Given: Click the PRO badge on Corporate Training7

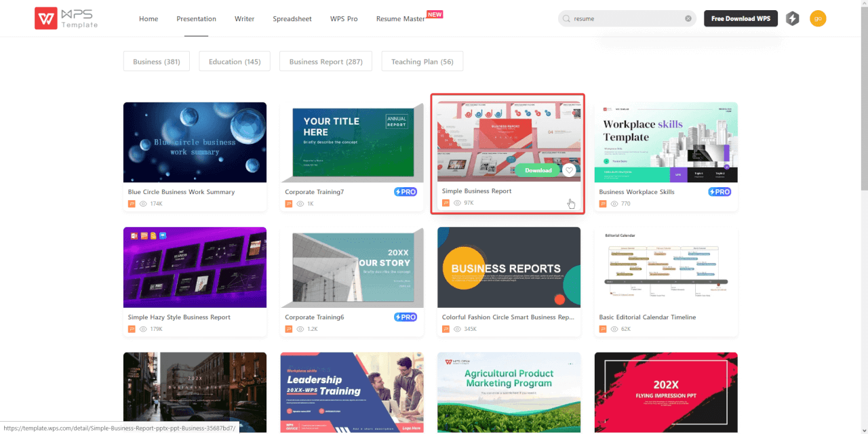Looking at the screenshot, I should (406, 191).
